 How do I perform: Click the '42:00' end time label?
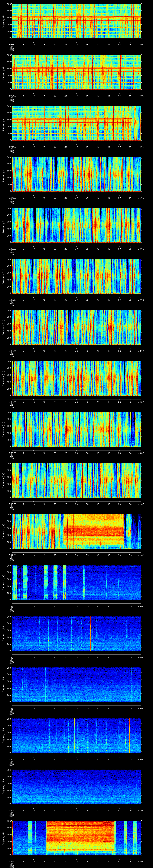[141, 555]
